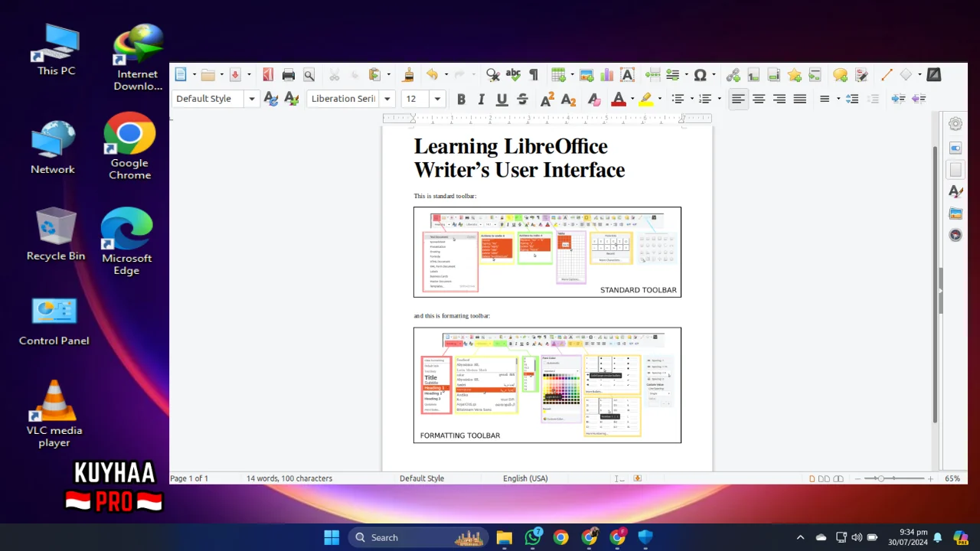980x551 pixels.
Task: Expand Open recent documents arrow
Action: pos(221,74)
